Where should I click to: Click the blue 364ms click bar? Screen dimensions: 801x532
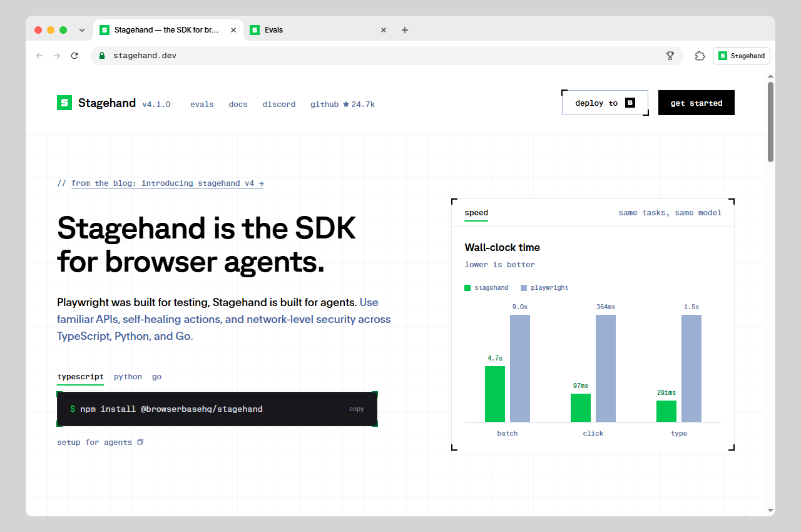pyautogui.click(x=606, y=368)
